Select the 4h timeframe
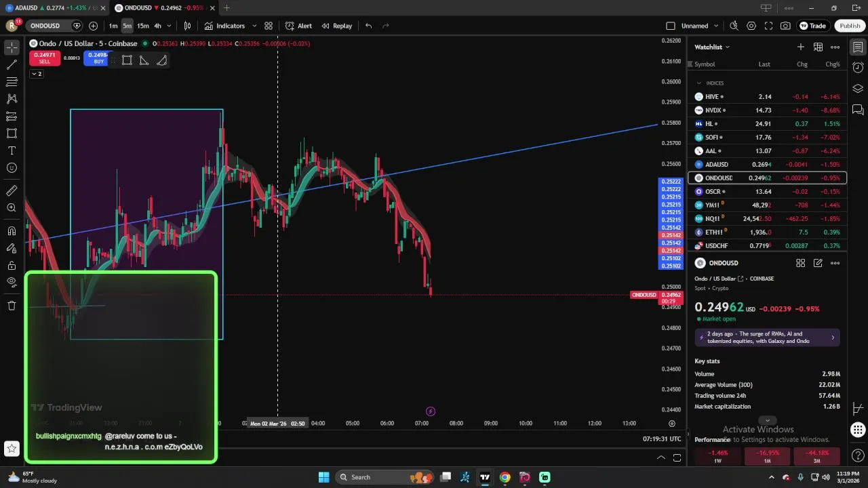The width and height of the screenshot is (868, 488). [157, 26]
